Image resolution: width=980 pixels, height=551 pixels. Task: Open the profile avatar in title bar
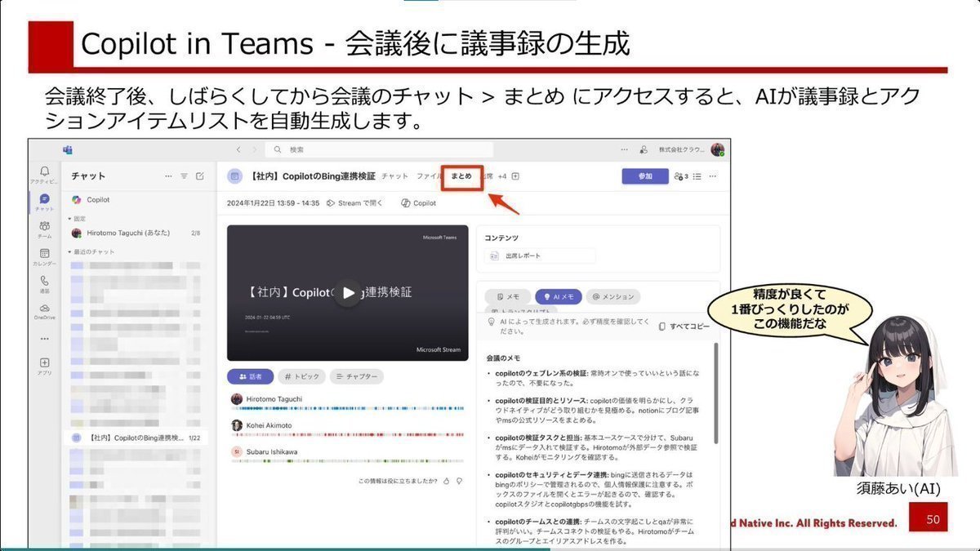point(717,149)
